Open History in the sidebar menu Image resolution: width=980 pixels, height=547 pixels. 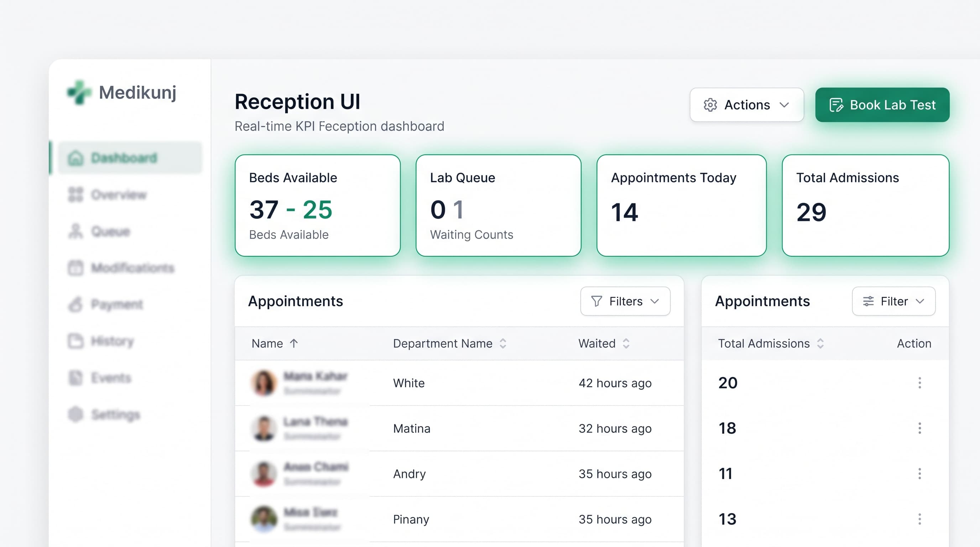[112, 341]
